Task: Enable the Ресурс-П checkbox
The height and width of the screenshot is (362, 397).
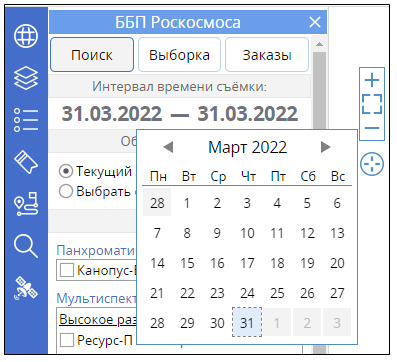Action: click(x=67, y=340)
